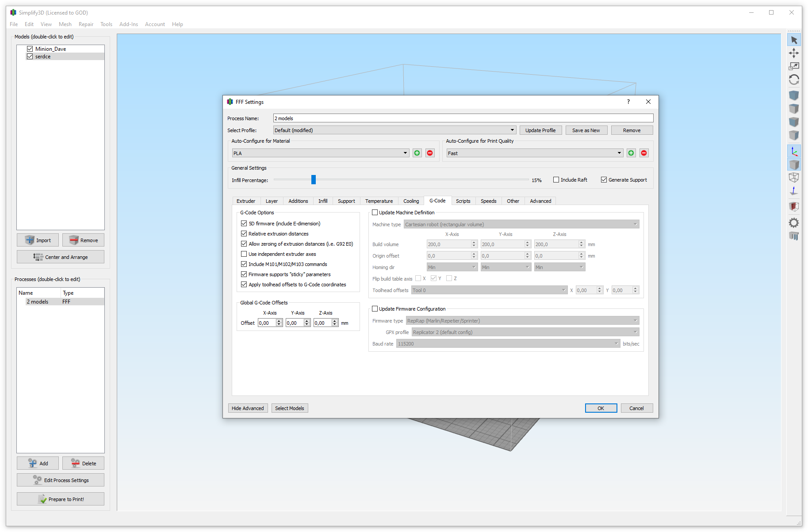Screen dimensions: 808x532
Task: Open the Add-Ins menu
Action: coord(129,24)
